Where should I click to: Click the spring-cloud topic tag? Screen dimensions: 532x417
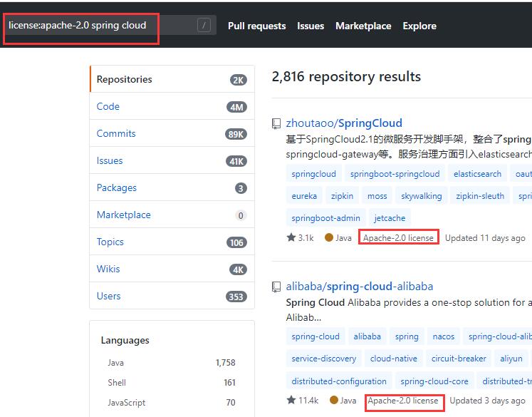315,336
